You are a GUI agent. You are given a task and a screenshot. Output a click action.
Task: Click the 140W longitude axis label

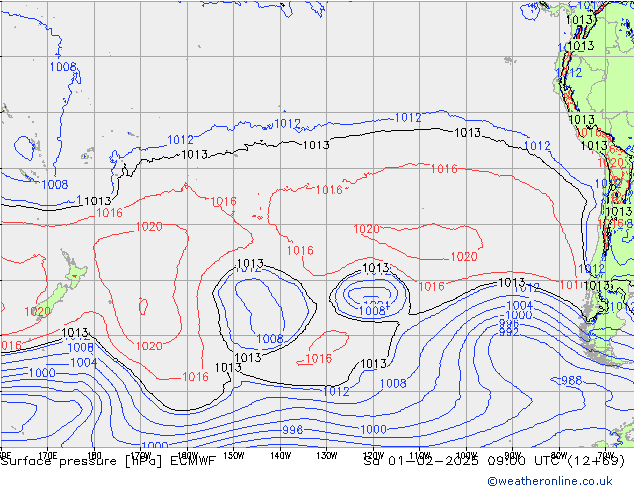click(280, 455)
